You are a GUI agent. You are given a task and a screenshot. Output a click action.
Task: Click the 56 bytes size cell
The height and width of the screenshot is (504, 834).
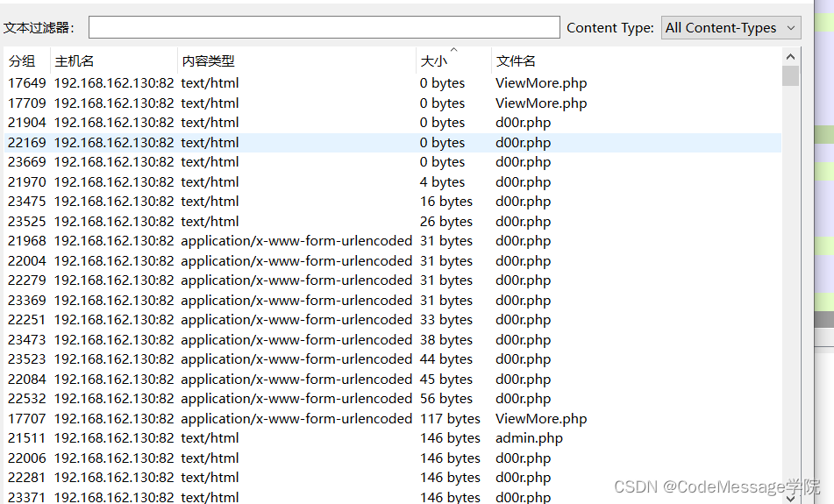(446, 399)
